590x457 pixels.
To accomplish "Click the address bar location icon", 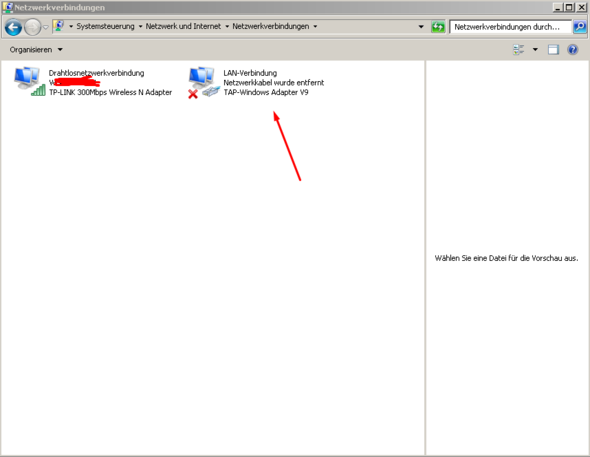I will 59,26.
